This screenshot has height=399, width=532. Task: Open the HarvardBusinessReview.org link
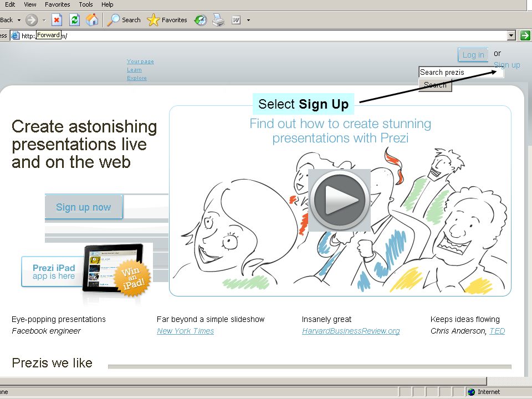(351, 331)
